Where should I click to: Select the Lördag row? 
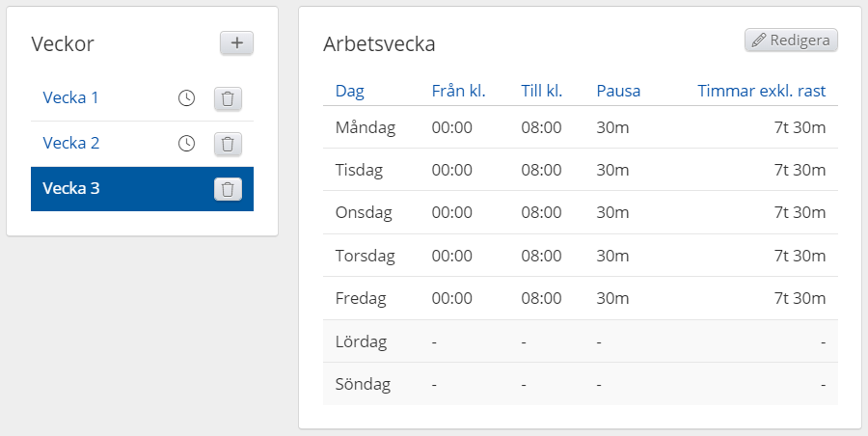point(580,341)
